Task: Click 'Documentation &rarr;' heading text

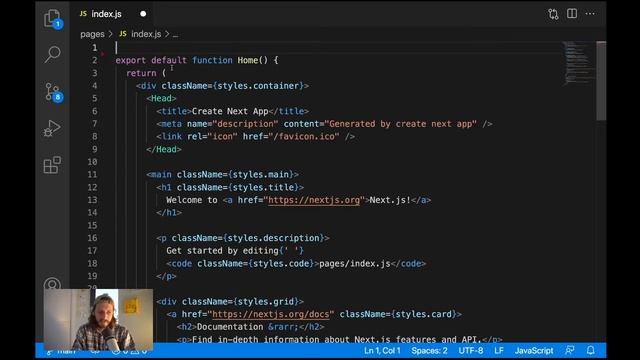Action: pyautogui.click(x=248, y=327)
